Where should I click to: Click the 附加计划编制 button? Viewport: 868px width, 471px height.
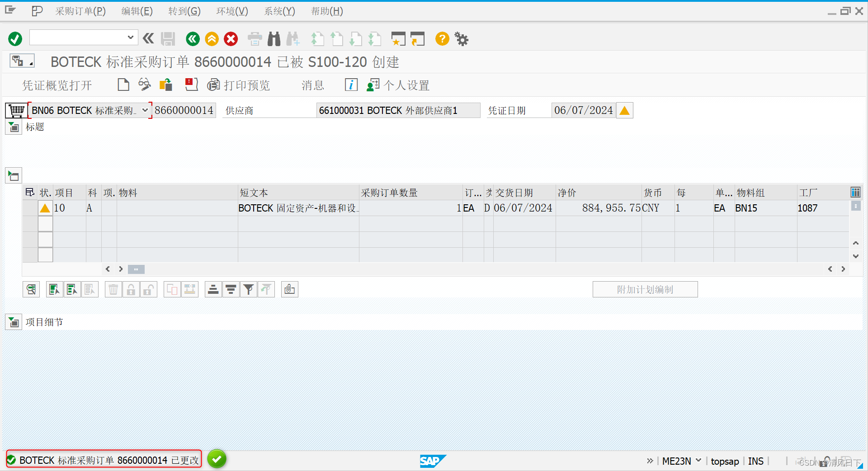[x=645, y=289]
